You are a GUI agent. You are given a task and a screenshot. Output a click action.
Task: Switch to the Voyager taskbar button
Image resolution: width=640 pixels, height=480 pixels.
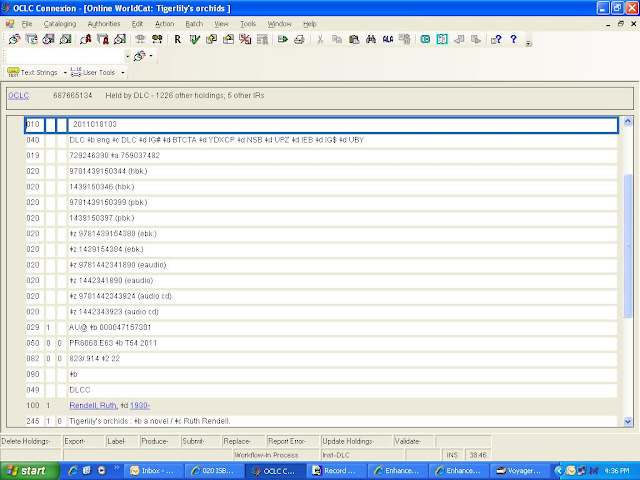tap(519, 471)
